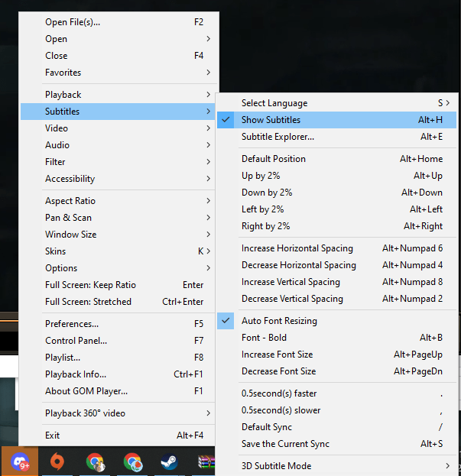Move subtitles Down by 2%
The height and width of the screenshot is (476, 461).
tap(336, 193)
